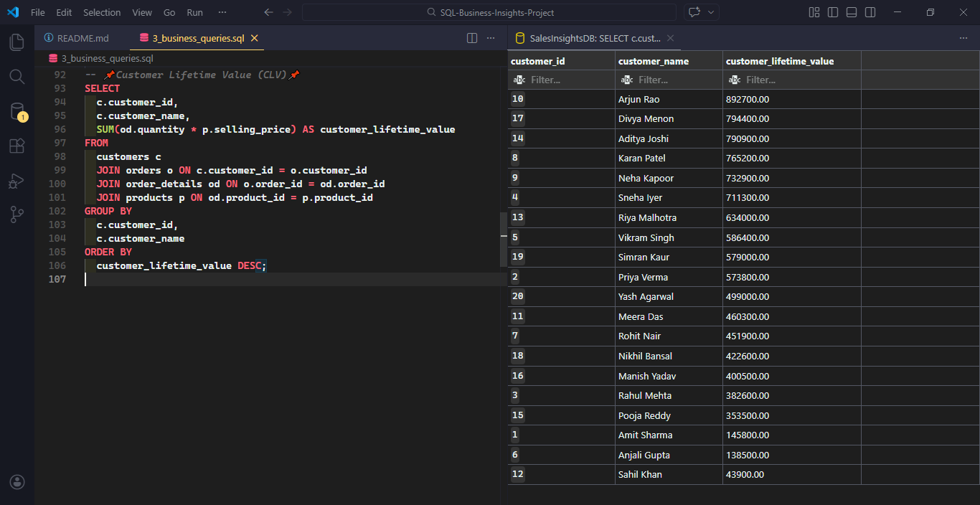Screen dimensions: 980x505
Task: Click the Accounts icon
Action: tap(17, 482)
